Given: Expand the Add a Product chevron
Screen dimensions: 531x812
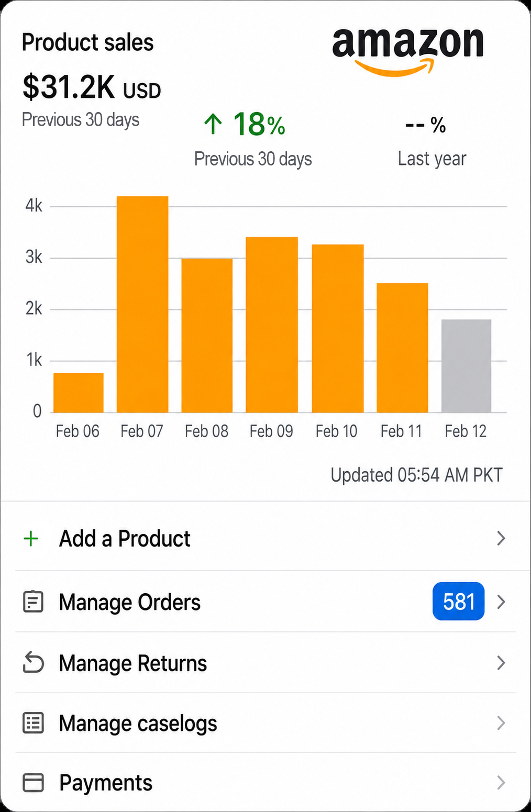Looking at the screenshot, I should click(x=501, y=538).
